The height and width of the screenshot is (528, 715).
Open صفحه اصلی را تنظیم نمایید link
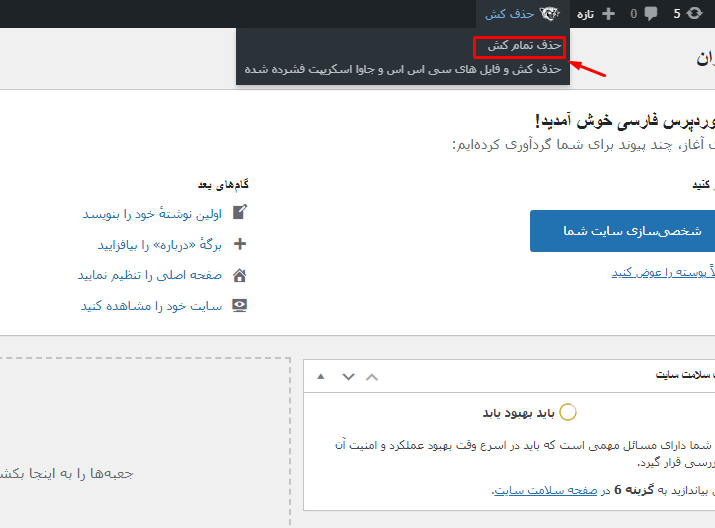click(150, 275)
